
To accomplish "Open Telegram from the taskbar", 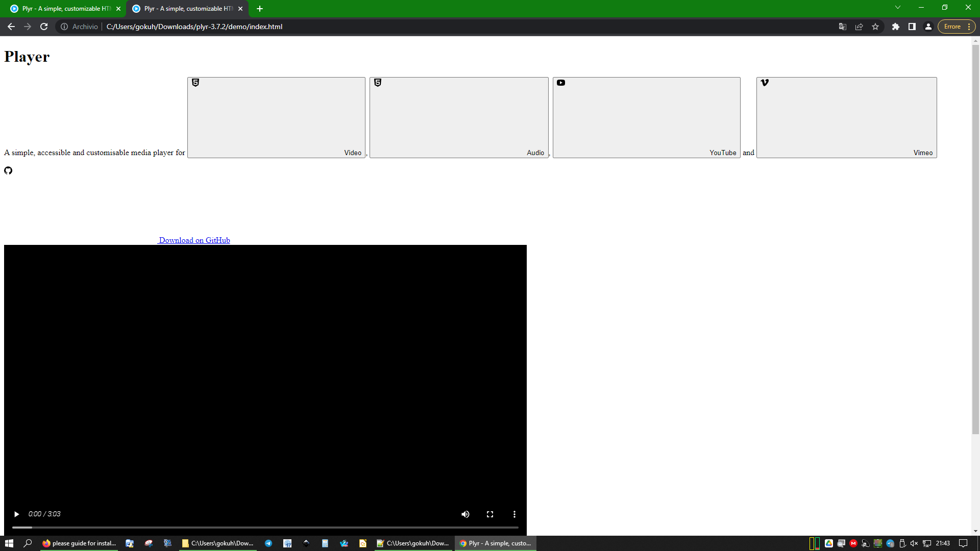I will click(x=268, y=543).
